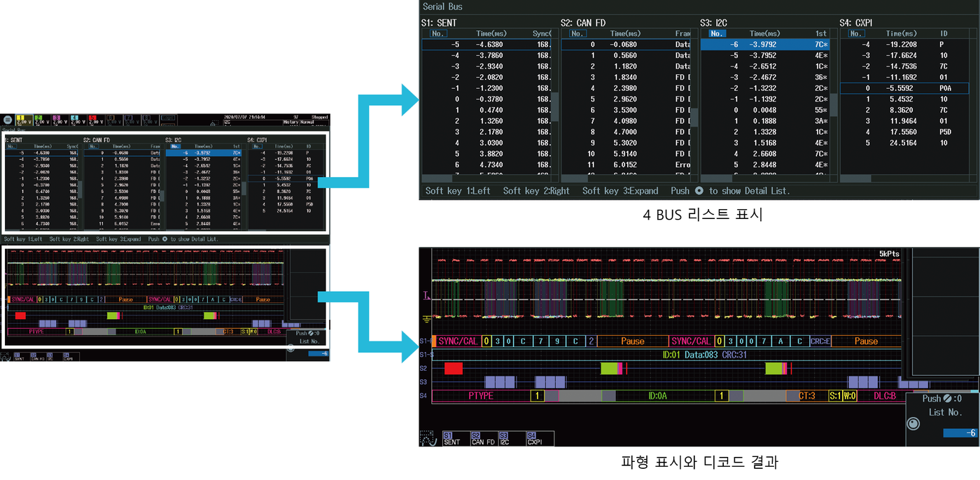
Task: Click the Stopped status in the small overview
Action: [319, 118]
